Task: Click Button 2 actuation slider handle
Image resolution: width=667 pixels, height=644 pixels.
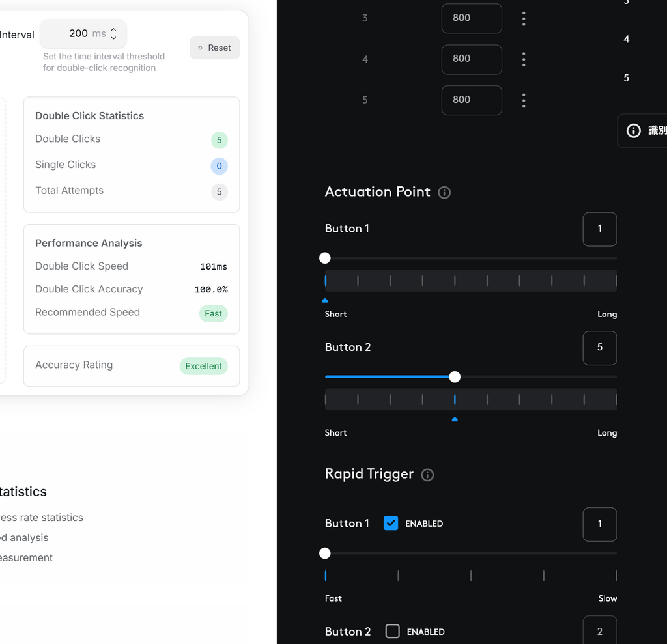Action: coord(455,377)
